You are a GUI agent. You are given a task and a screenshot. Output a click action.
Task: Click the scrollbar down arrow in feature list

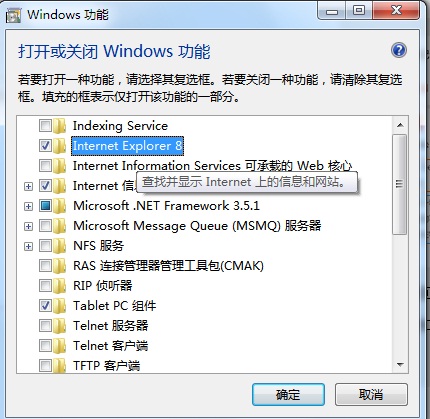[400, 365]
